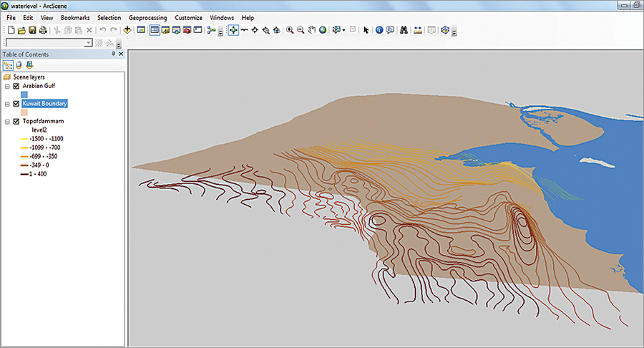Image resolution: width=644 pixels, height=348 pixels.
Task: Click the Zoom In tool
Action: click(x=290, y=30)
